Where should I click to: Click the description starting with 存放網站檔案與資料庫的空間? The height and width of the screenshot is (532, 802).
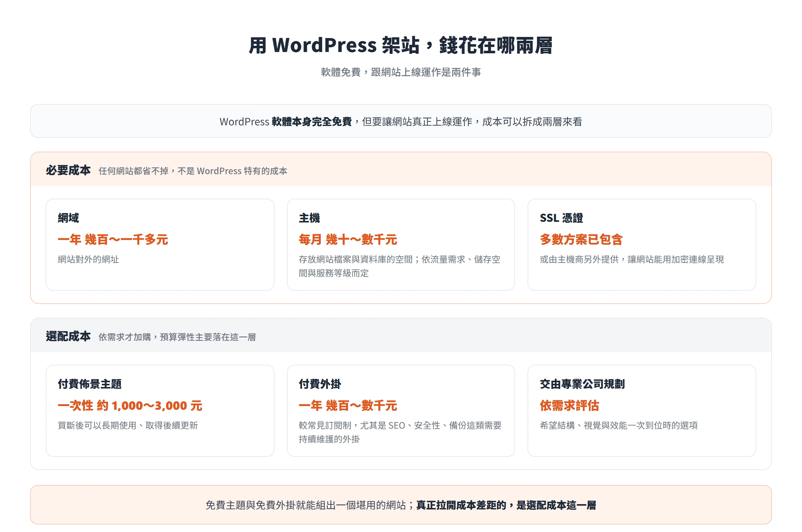tap(400, 266)
